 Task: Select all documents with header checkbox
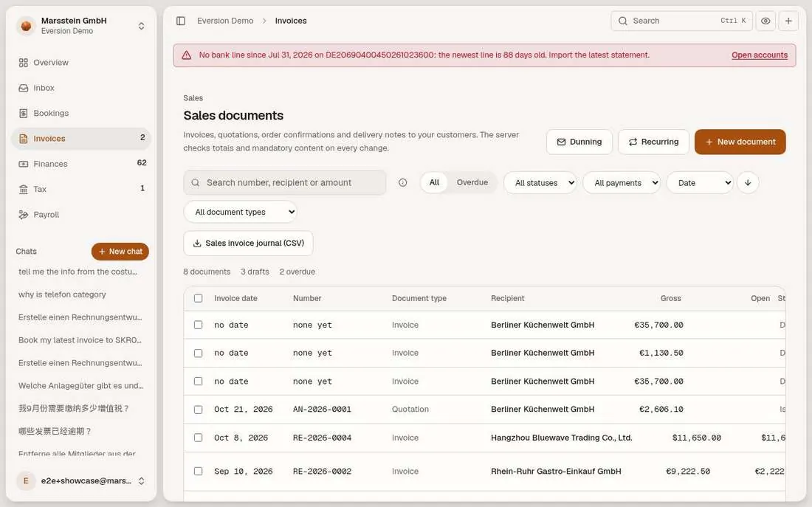(x=199, y=298)
